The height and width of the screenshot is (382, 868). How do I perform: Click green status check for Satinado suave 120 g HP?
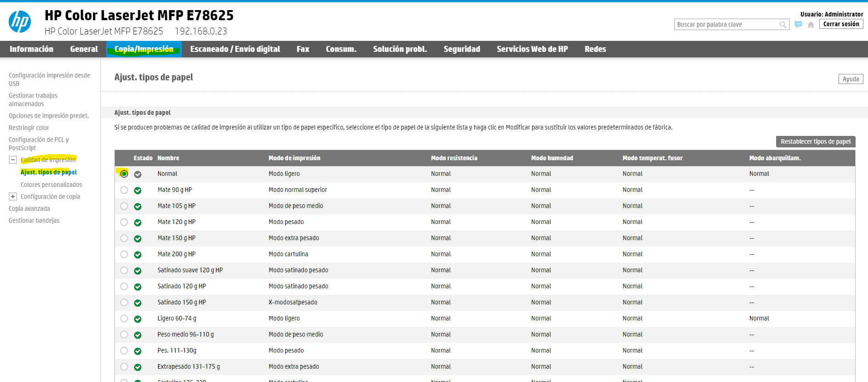coord(138,271)
